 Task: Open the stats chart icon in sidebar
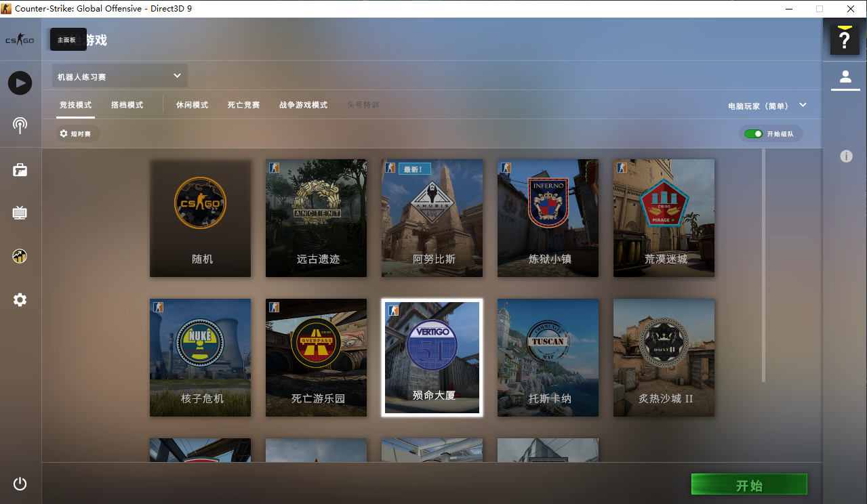click(20, 256)
